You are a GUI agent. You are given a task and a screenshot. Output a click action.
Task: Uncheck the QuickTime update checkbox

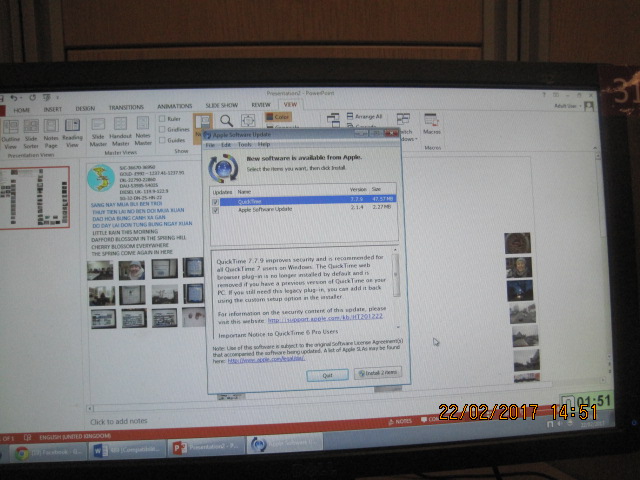point(215,202)
